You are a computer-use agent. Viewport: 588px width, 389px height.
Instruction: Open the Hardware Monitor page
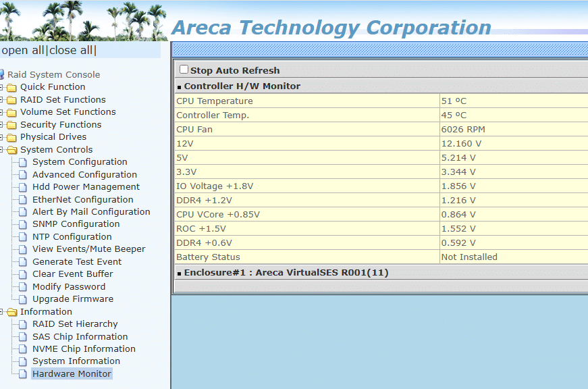(x=72, y=374)
